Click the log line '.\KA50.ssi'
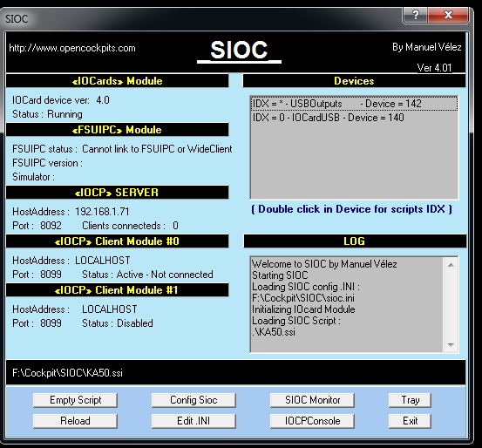This screenshot has height=448, width=482. pos(274,332)
